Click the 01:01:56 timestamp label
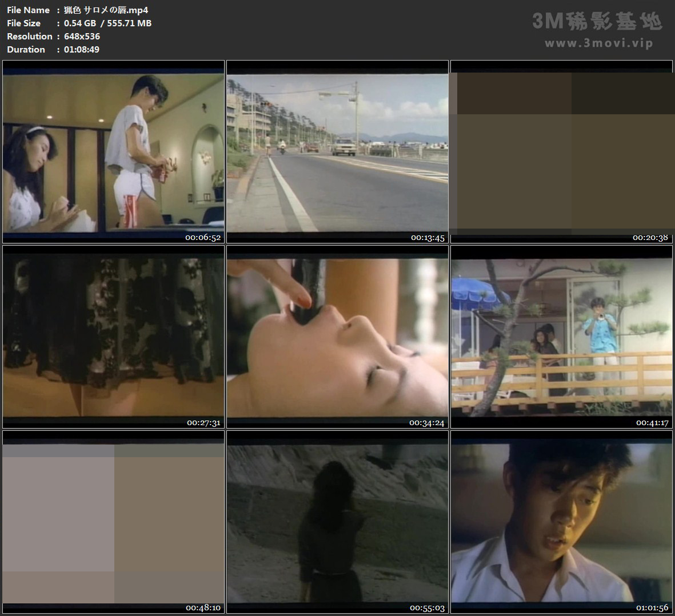This screenshot has width=675, height=616. click(652, 608)
